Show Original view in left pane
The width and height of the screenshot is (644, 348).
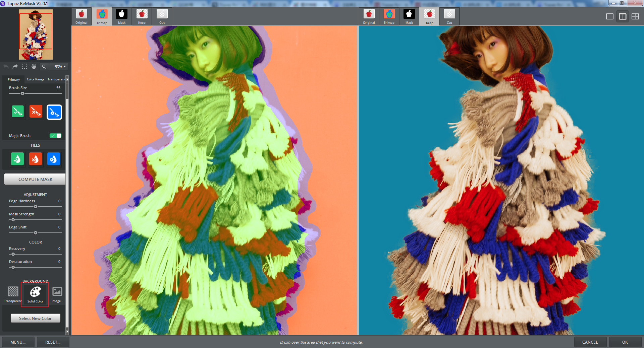pyautogui.click(x=82, y=16)
